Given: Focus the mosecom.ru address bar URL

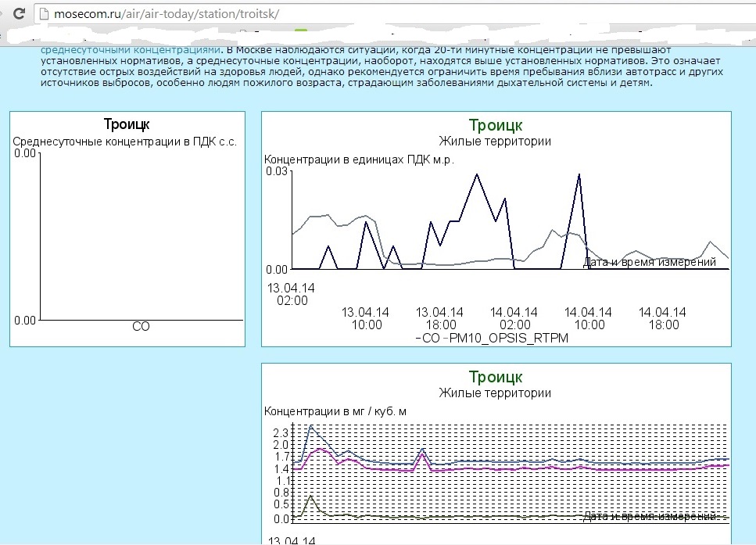Looking at the screenshot, I should pos(167,14).
